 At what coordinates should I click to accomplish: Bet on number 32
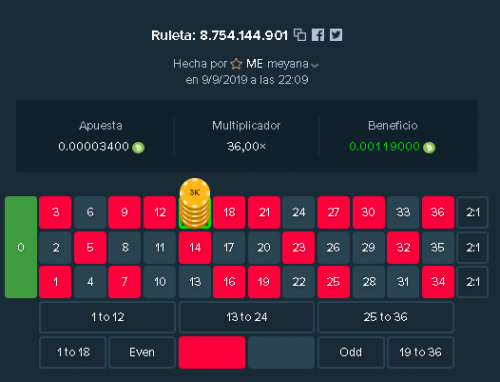[x=403, y=248]
